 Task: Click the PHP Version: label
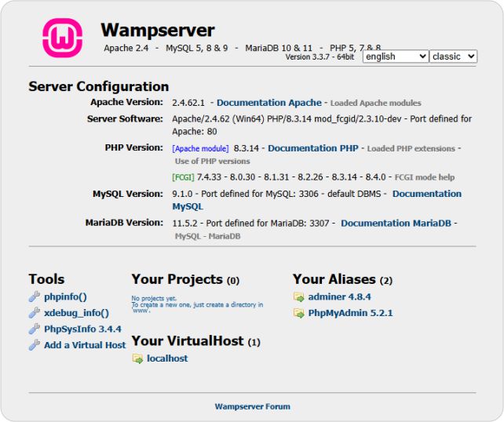[x=134, y=147]
